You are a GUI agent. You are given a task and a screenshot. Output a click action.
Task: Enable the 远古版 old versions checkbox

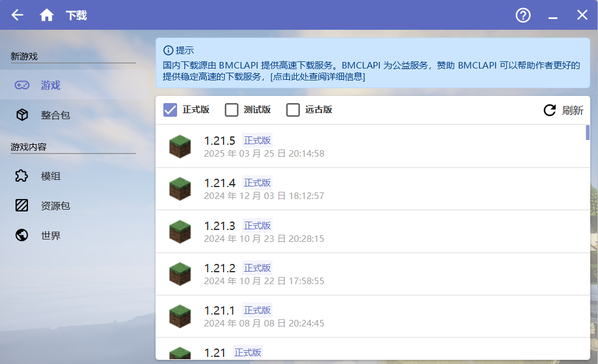point(293,110)
